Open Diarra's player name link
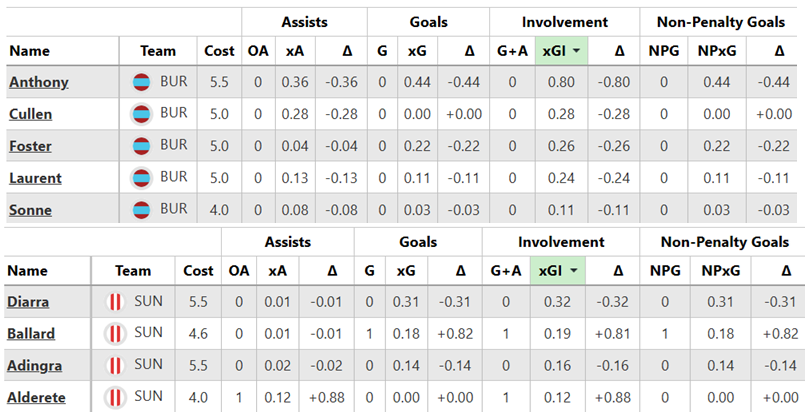Image resolution: width=808 pixels, height=416 pixels. (x=30, y=301)
